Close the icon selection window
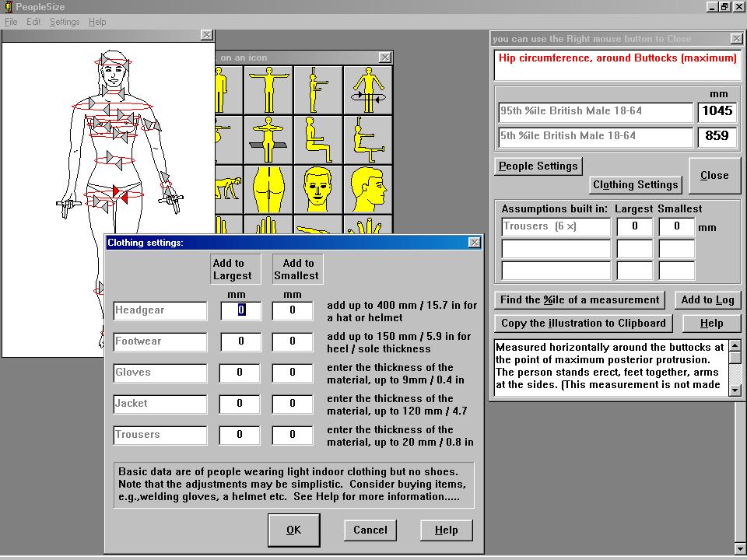Viewport: 747px width, 560px height. (x=385, y=58)
